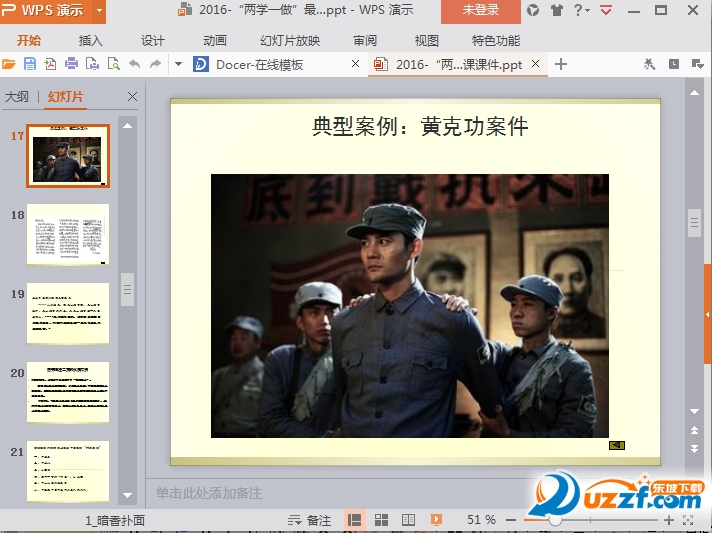Open the 动画 ribbon tab

214,41
